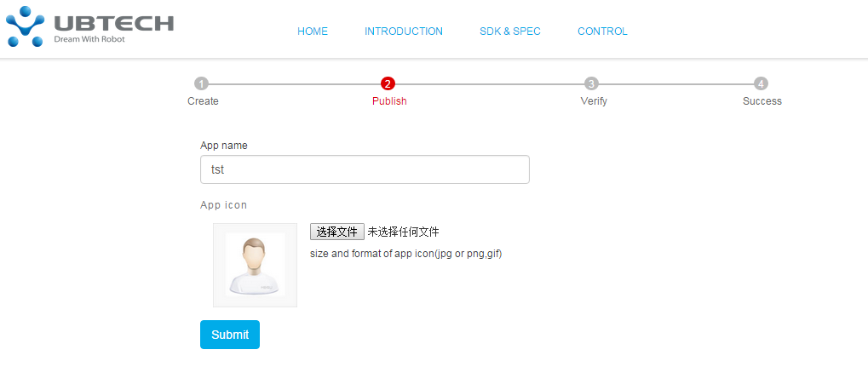Click the Verify step label
Viewport: 868px width, 384px height.
[594, 101]
